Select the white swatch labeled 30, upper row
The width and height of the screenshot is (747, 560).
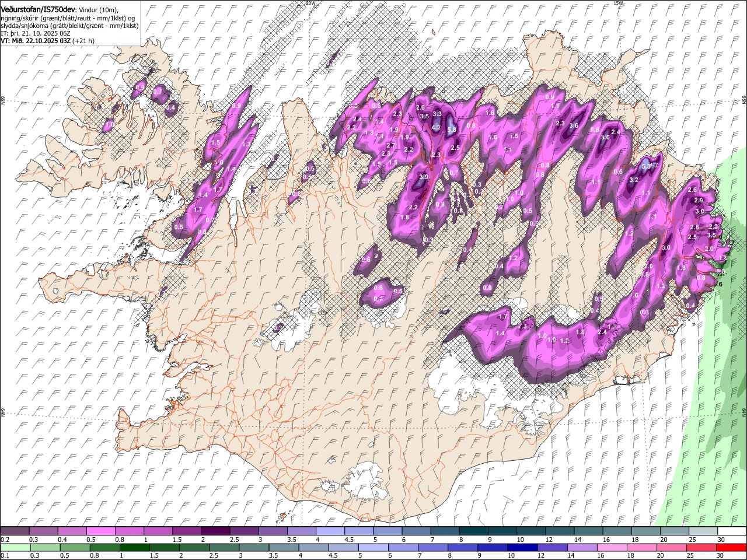pos(731,531)
